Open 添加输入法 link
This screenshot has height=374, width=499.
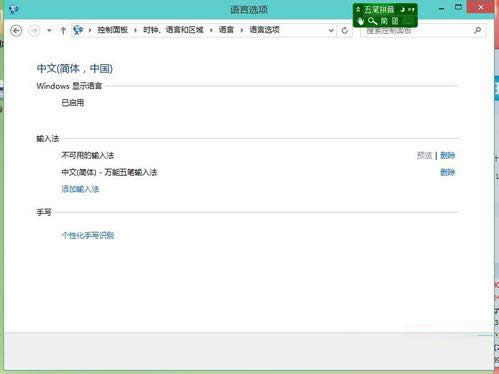click(x=80, y=189)
